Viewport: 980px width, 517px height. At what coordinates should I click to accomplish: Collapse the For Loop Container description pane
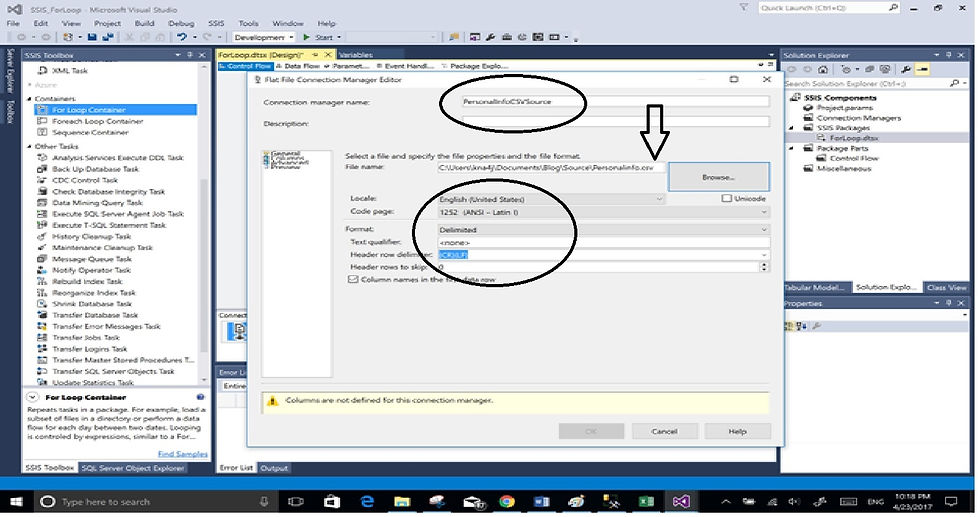tap(32, 397)
